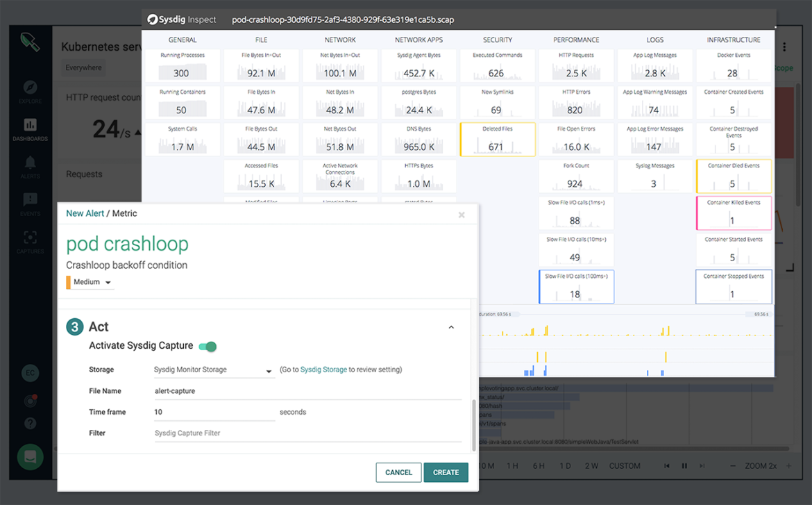Select the Container Killed Events tile

point(734,213)
